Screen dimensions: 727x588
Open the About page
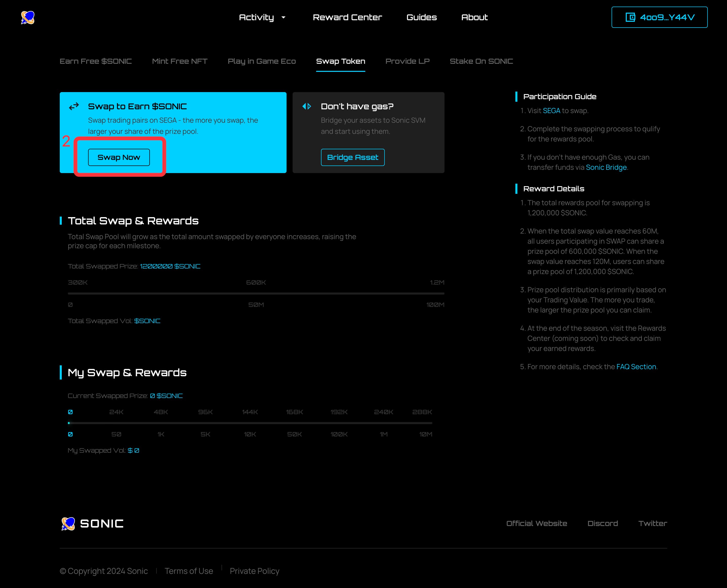pos(474,17)
